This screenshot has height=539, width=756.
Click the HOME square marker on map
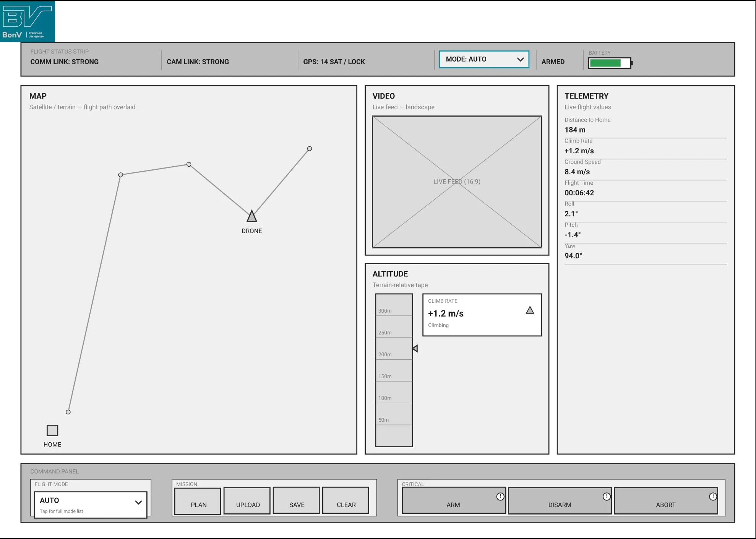52,430
